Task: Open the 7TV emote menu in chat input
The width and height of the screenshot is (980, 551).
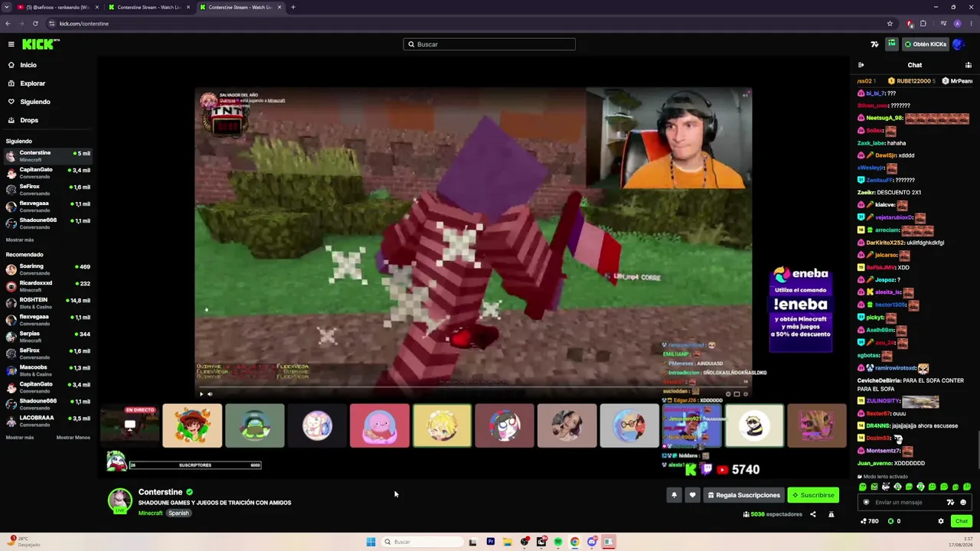Action: coord(951,503)
